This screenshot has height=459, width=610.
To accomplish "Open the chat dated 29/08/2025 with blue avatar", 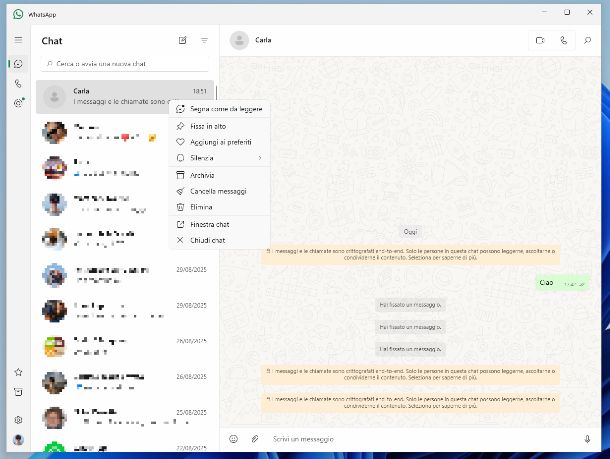I will click(x=124, y=275).
